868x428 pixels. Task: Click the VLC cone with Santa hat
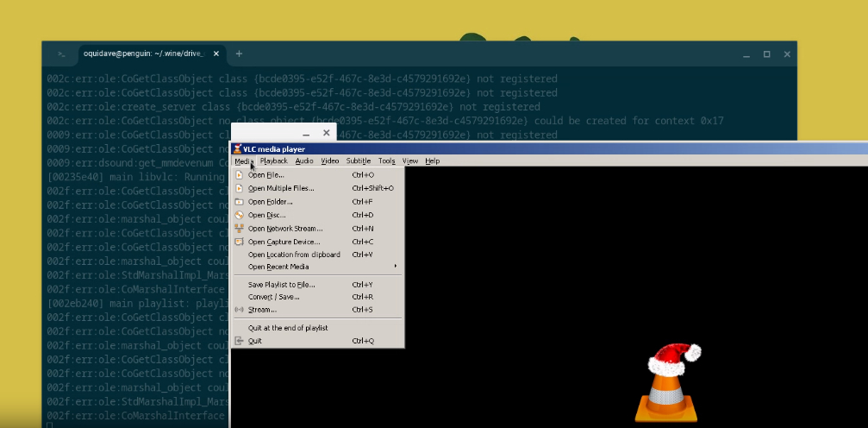668,382
